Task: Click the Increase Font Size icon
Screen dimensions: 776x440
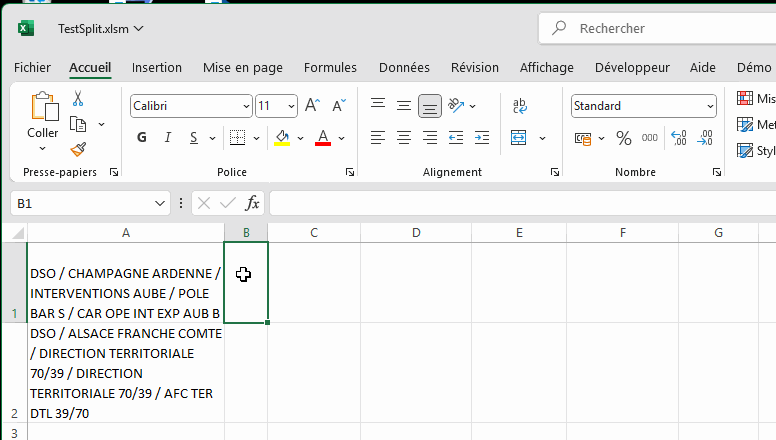Action: pyautogui.click(x=312, y=106)
